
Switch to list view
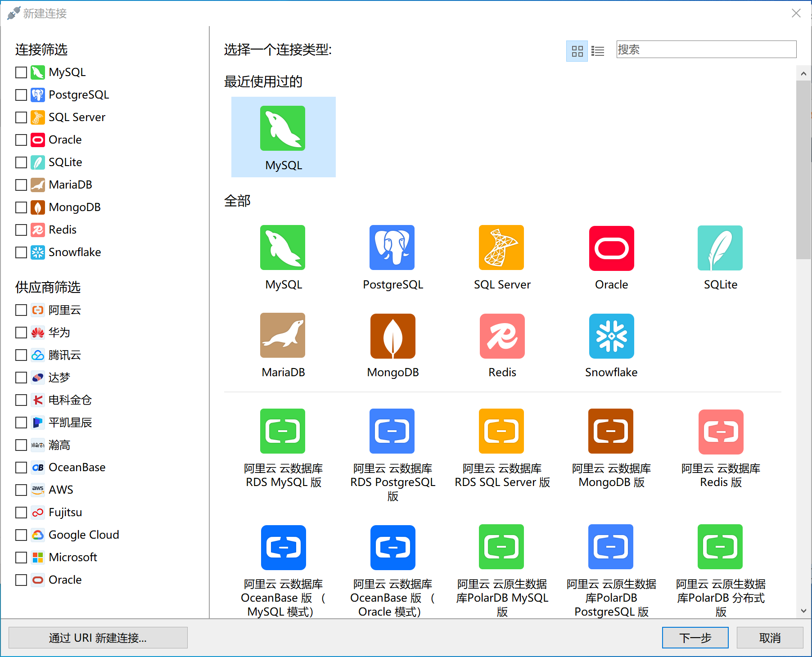(598, 51)
